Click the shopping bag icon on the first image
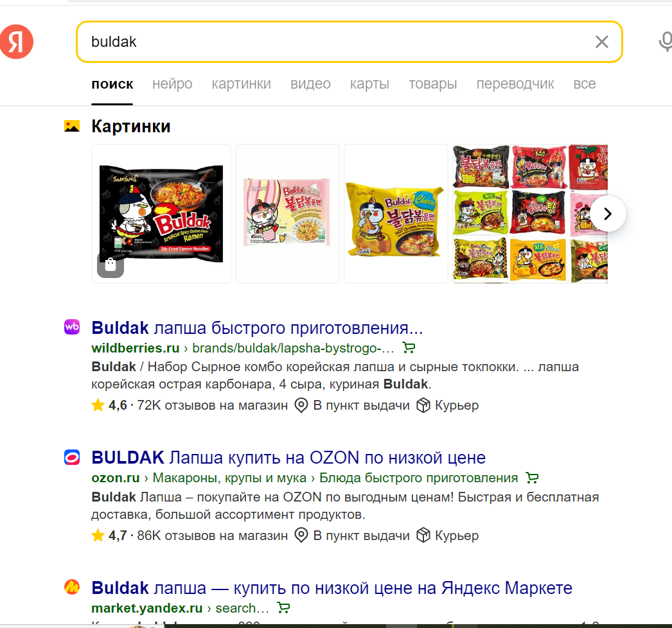This screenshot has width=672, height=628. 111,265
